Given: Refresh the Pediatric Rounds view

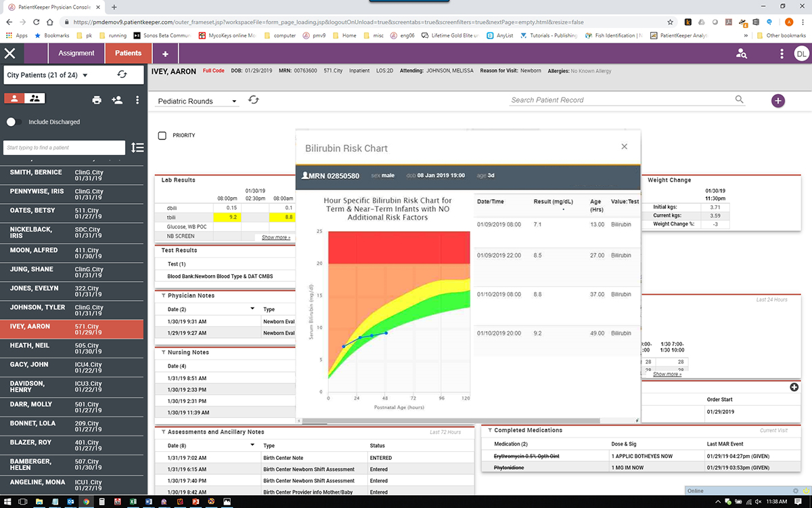Looking at the screenshot, I should [x=254, y=100].
